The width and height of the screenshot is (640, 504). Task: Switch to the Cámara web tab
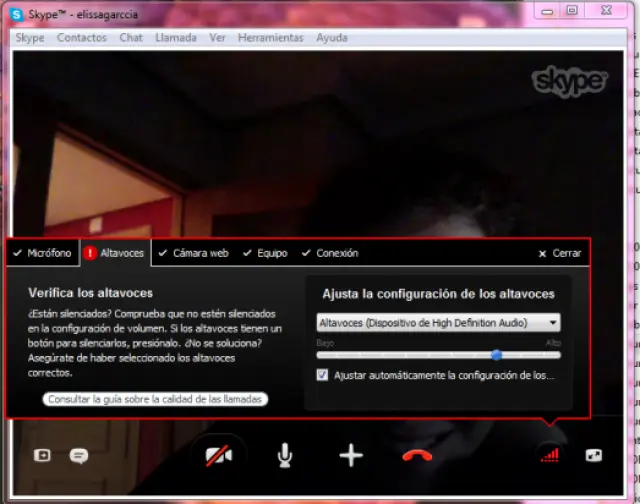coord(194,253)
